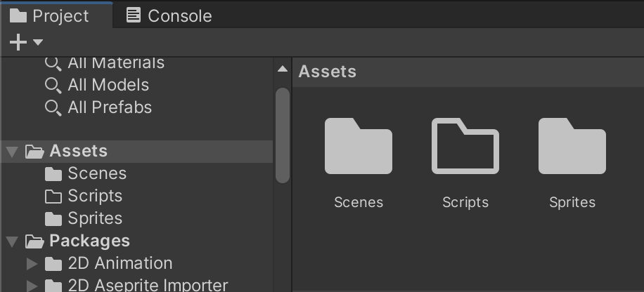The height and width of the screenshot is (292, 644).
Task: Click the Scenes folder icon in tree
Action: click(53, 173)
